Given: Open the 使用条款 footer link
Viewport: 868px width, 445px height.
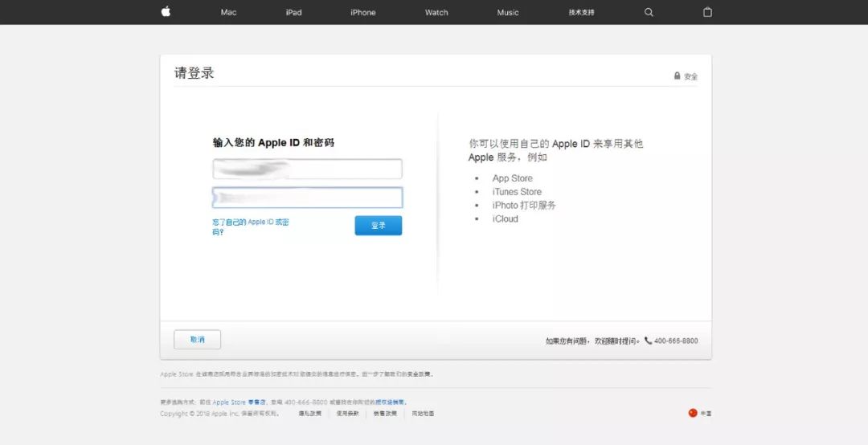Looking at the screenshot, I should coord(347,414).
